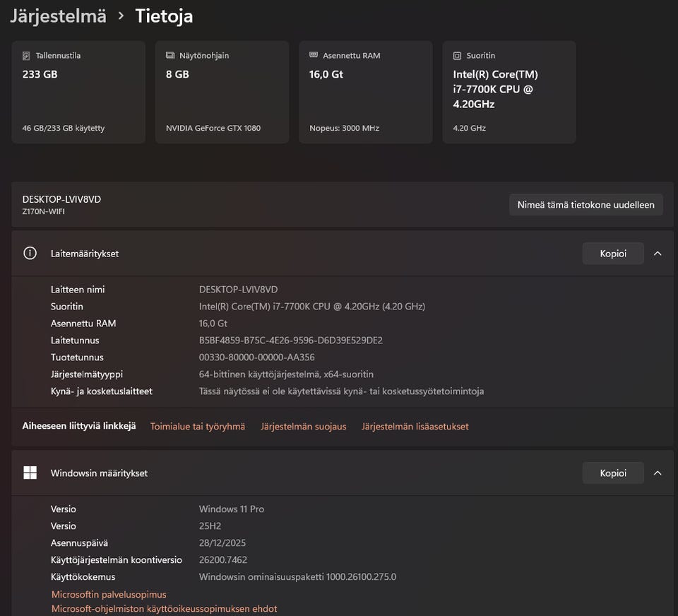678x616 pixels.
Task: Copy the device specifications
Action: coord(613,253)
